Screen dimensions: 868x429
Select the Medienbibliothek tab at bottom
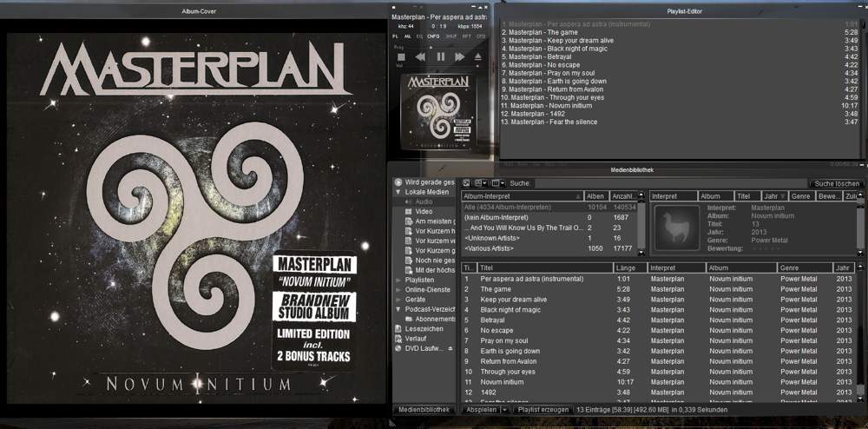pos(424,409)
